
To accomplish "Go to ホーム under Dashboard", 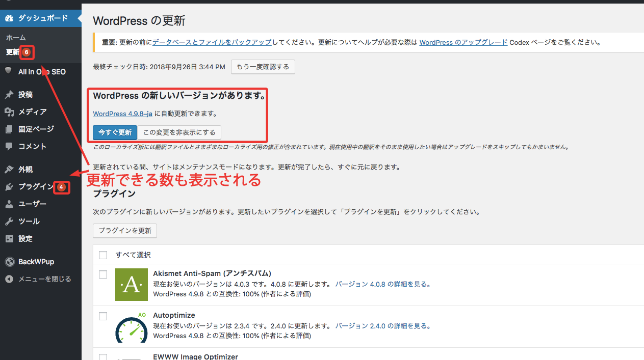I will coord(16,38).
